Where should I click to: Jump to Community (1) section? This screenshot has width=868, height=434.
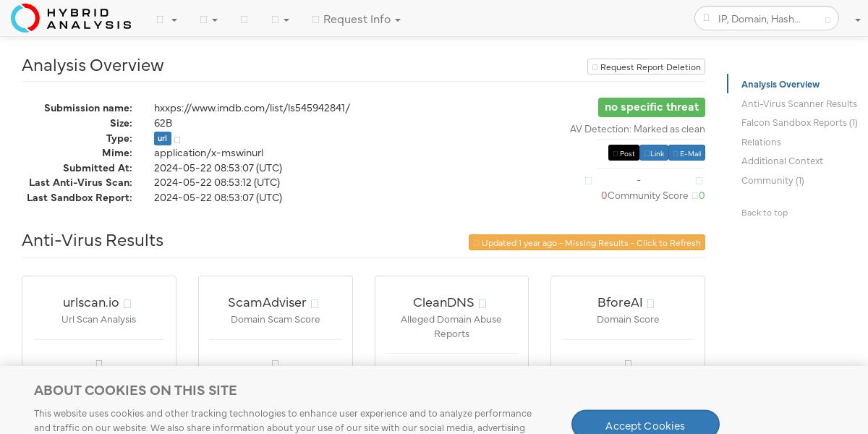(x=773, y=181)
